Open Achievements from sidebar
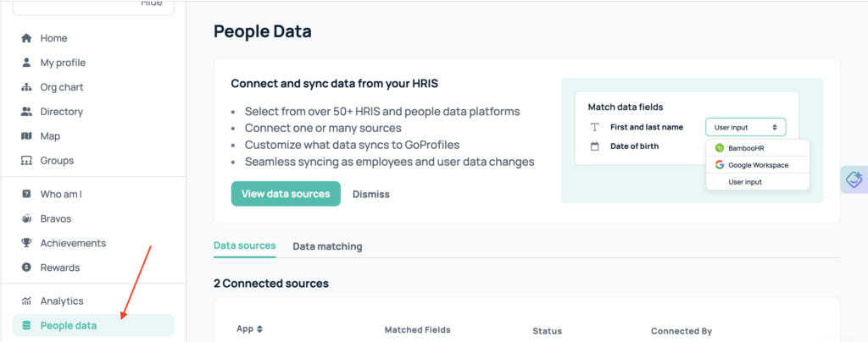Viewport: 868px width, 342px height. tap(73, 243)
